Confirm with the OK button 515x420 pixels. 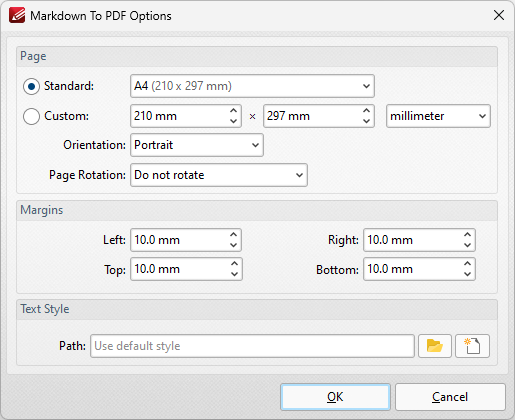(335, 397)
